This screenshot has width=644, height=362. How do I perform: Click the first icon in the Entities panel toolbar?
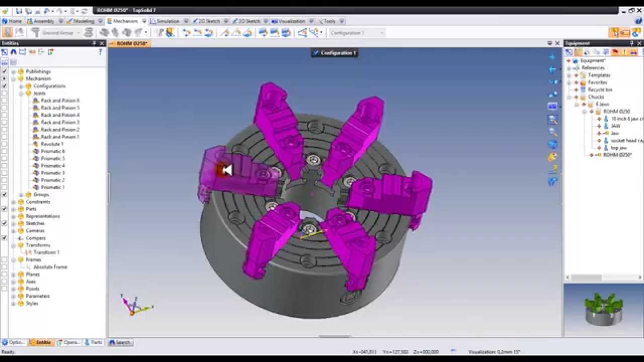click(5, 52)
